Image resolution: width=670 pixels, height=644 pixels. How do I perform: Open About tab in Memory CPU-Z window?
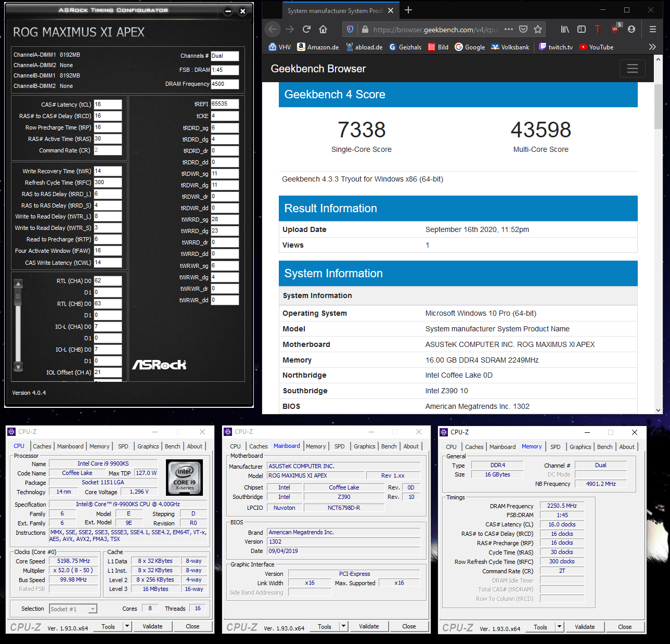(x=627, y=447)
